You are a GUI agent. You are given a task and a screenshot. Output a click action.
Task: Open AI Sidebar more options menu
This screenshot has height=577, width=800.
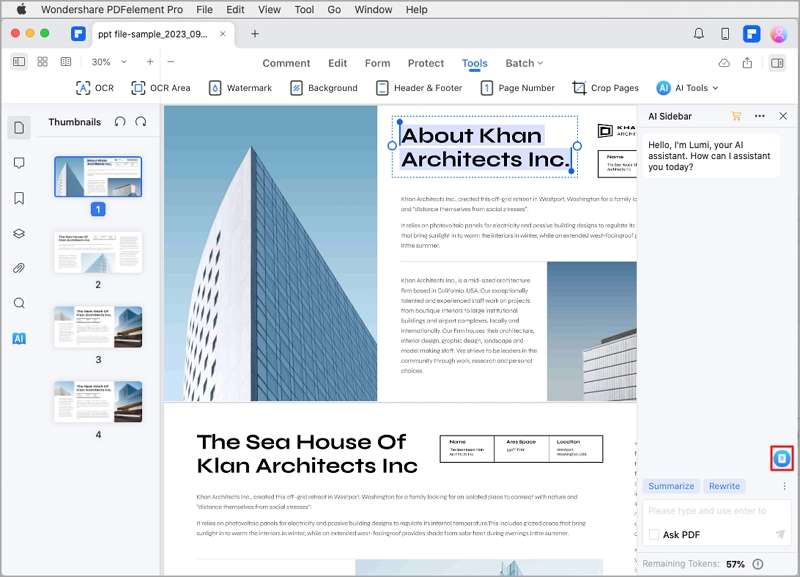click(760, 116)
